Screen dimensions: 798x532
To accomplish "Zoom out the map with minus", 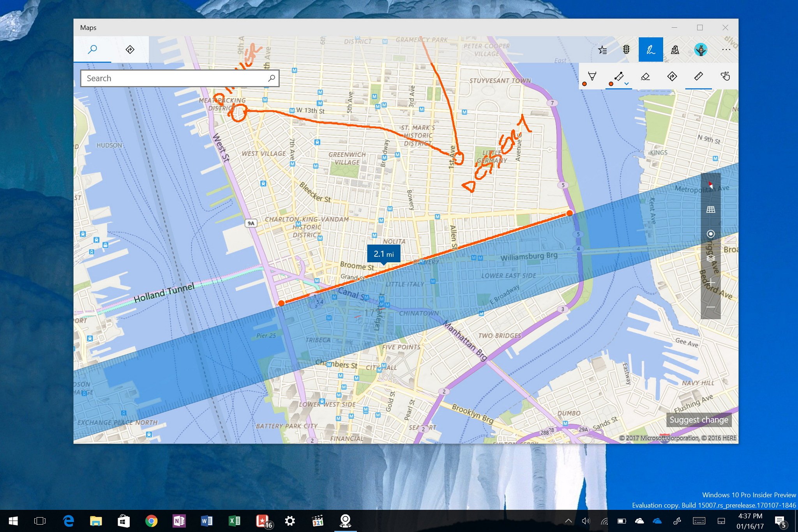I will tap(710, 307).
